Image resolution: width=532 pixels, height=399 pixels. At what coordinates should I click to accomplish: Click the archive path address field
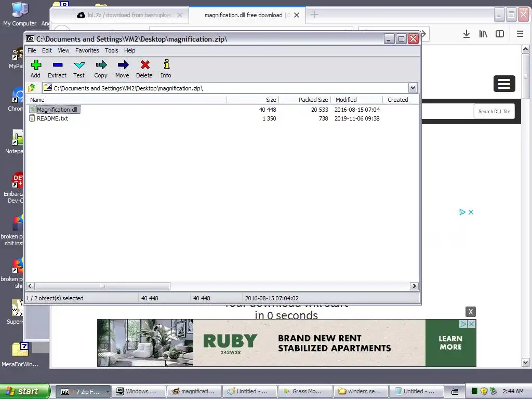click(225, 88)
